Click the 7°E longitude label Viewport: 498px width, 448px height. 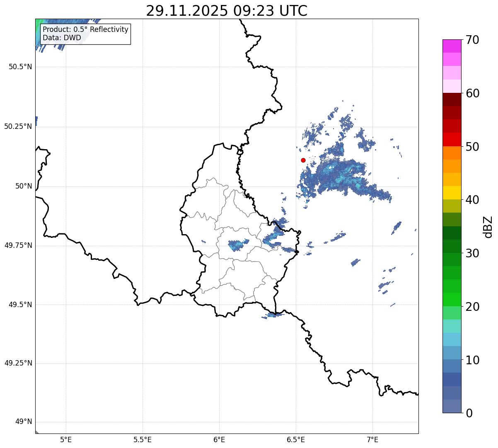click(x=372, y=440)
